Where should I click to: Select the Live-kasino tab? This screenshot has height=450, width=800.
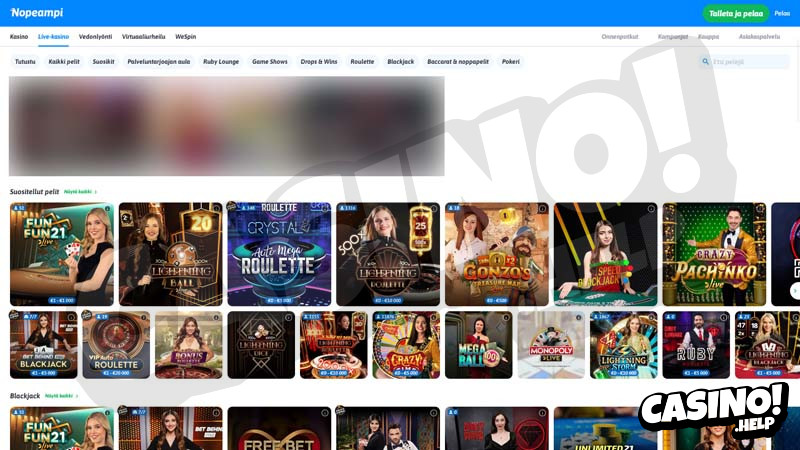(53, 37)
